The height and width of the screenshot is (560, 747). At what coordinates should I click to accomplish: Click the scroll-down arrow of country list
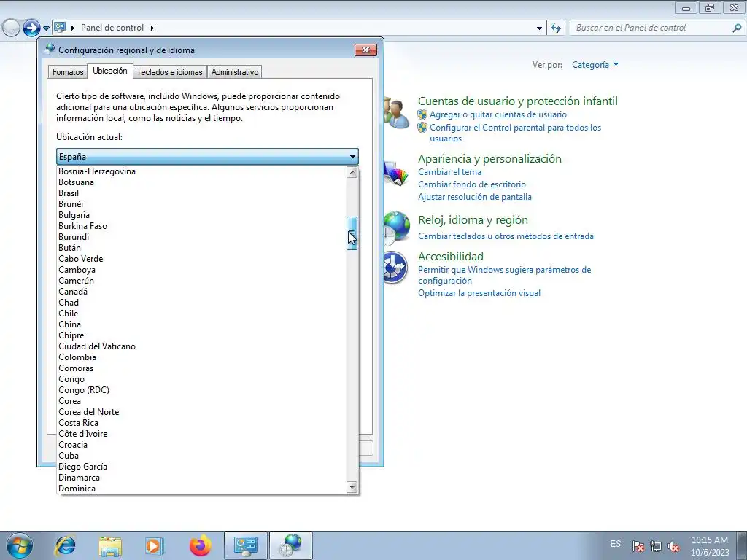[x=352, y=487]
